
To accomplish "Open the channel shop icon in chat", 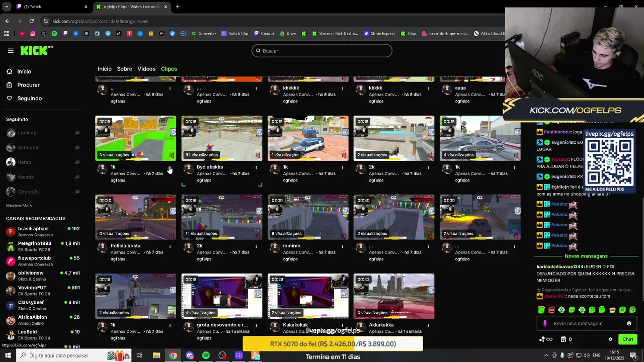I will (563, 339).
